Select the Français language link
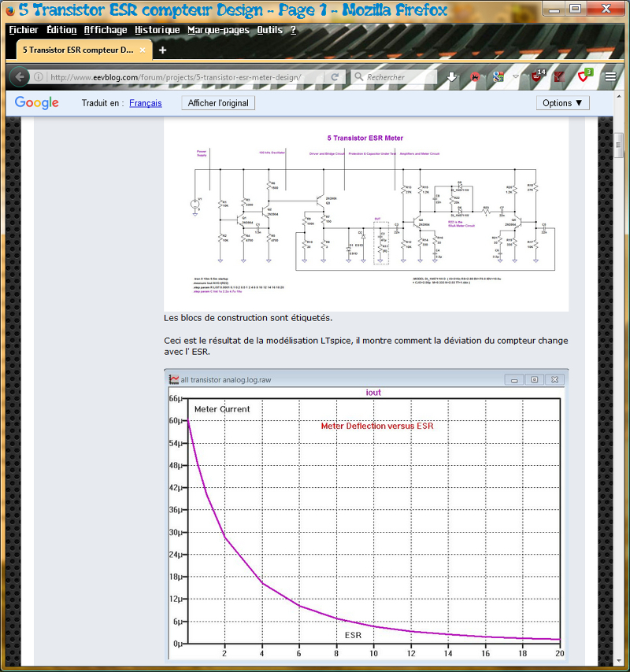 click(x=146, y=103)
